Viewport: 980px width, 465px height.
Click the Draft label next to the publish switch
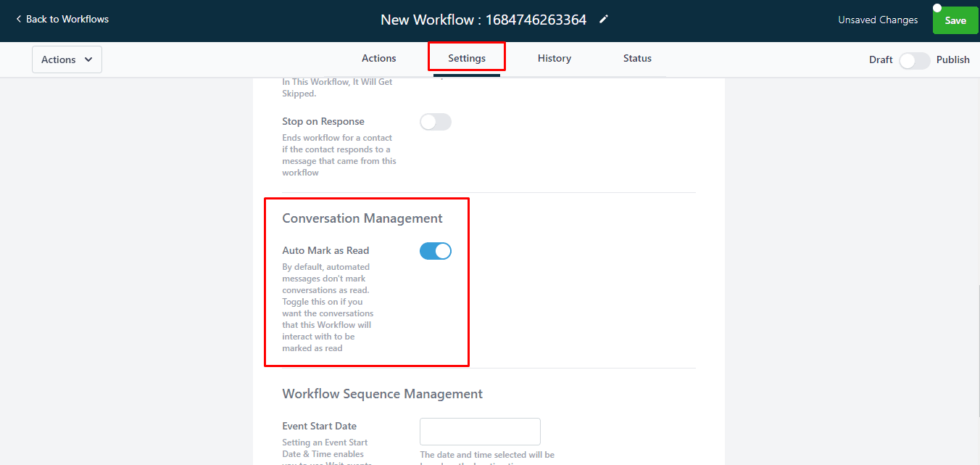[x=881, y=60]
